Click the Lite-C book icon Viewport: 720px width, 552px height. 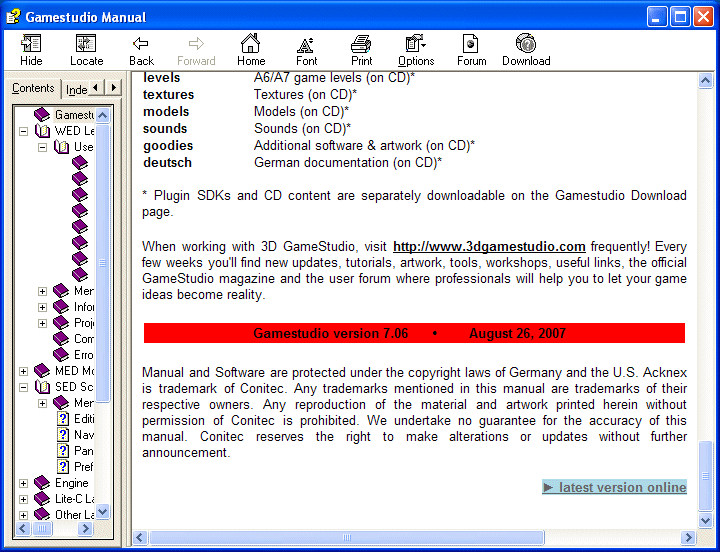[42, 499]
